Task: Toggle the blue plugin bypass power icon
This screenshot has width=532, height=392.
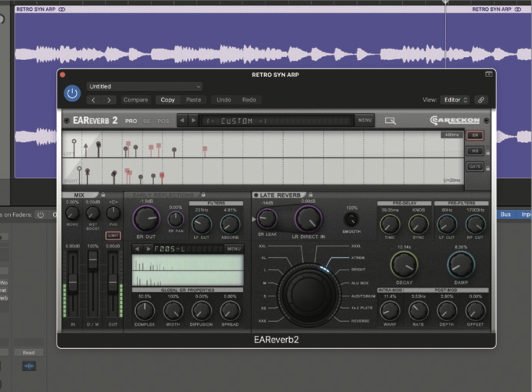Action: pyautogui.click(x=72, y=94)
